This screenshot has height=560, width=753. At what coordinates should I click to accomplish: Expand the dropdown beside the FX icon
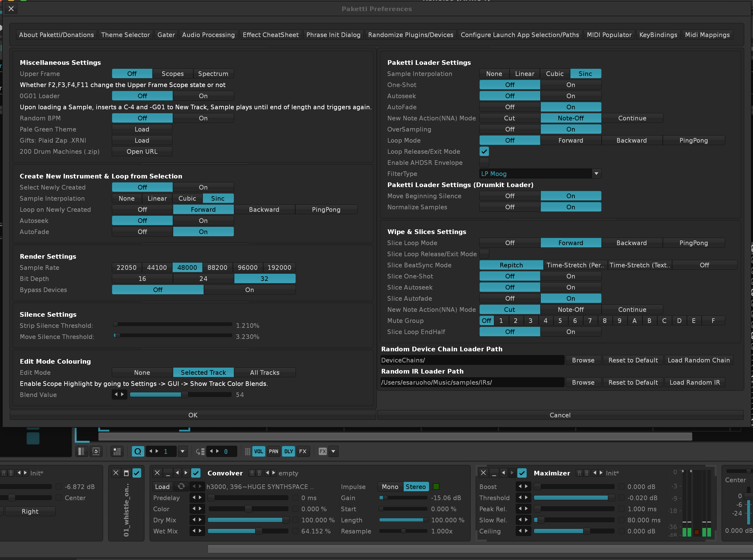(333, 451)
